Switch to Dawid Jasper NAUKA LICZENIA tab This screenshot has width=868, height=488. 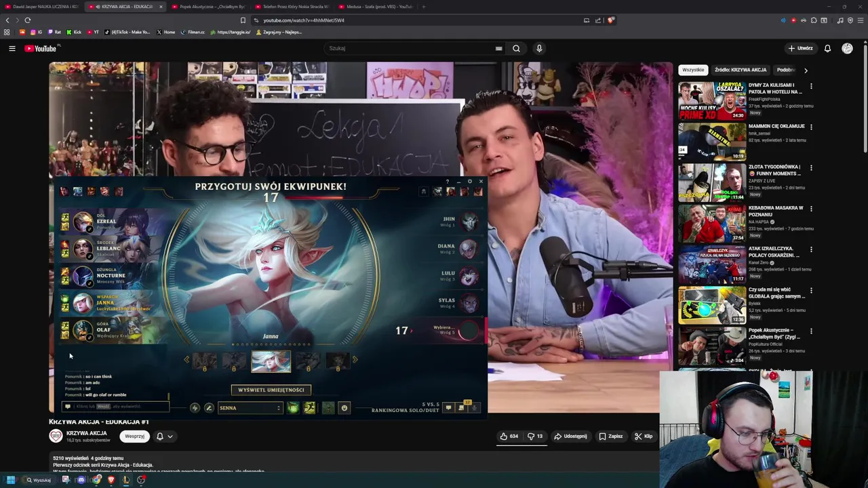pos(42,7)
